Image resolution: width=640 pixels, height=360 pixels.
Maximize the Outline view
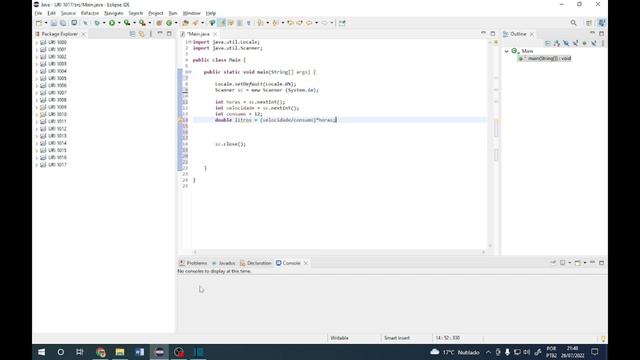[x=602, y=33]
